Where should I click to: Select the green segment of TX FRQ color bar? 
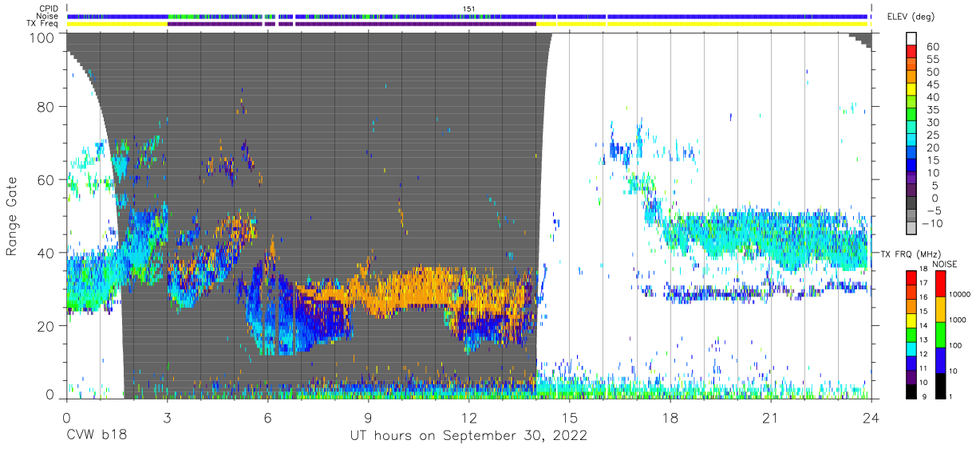[912, 335]
